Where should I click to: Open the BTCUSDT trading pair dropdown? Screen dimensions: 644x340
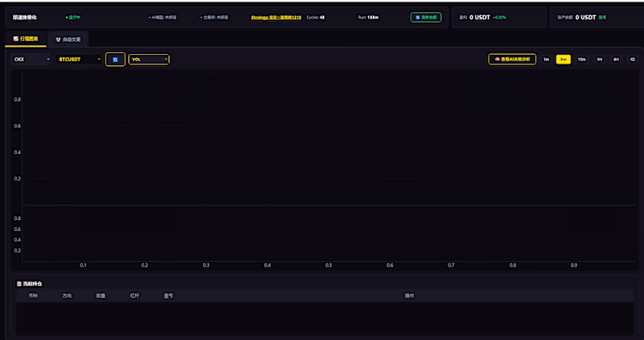pos(79,59)
